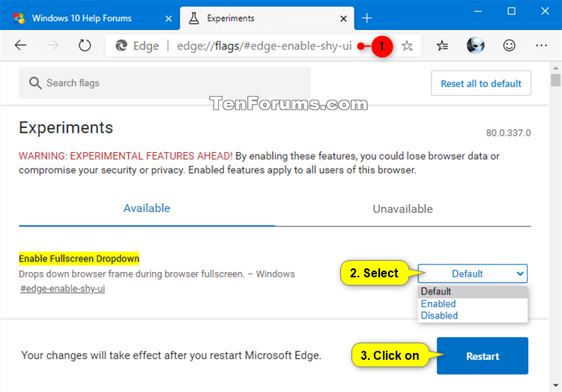Click the vertical scrollbar thumb
Viewport: 562px width, 392px height.
[555, 79]
